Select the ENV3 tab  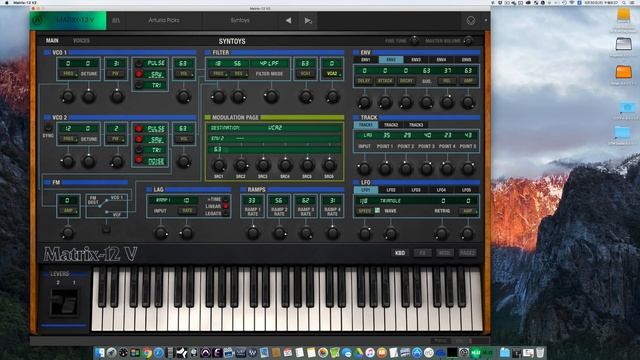[x=416, y=60]
